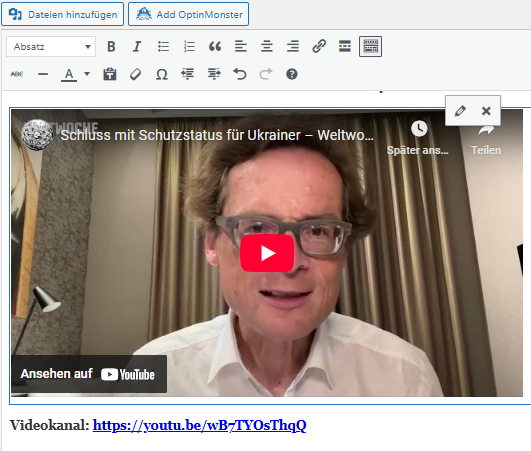Apply the current text color

coord(69,74)
